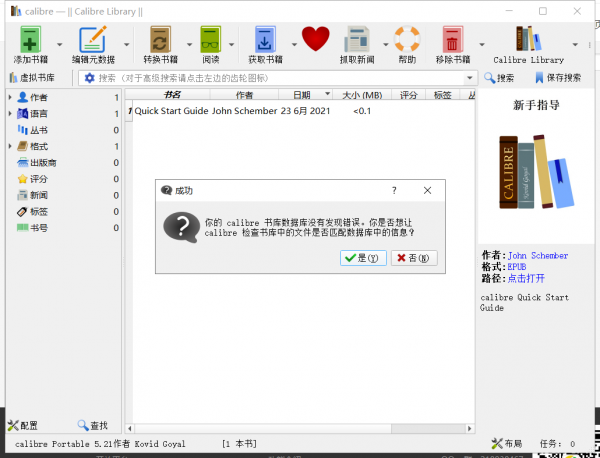Open the 添加书籍 dropdown arrow

coord(59,45)
